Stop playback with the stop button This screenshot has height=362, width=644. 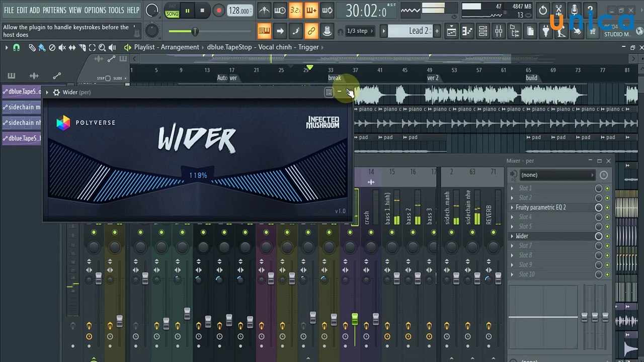click(202, 11)
